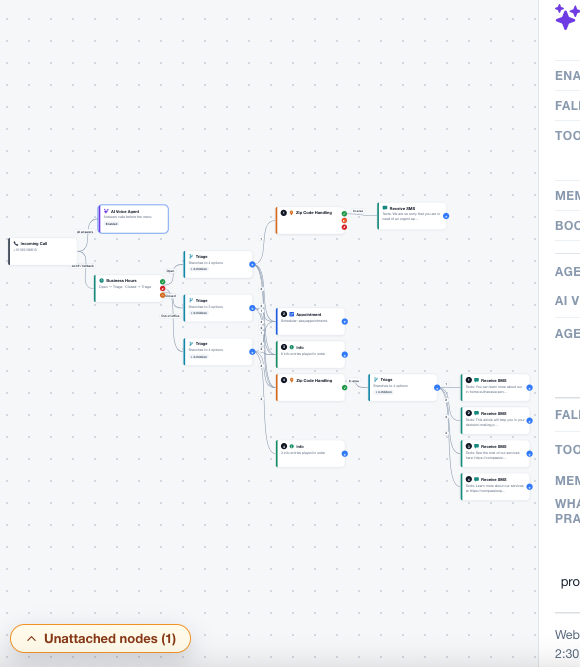Click output handle of 3-entries Info node
This screenshot has width=580, height=667.
(x=345, y=454)
